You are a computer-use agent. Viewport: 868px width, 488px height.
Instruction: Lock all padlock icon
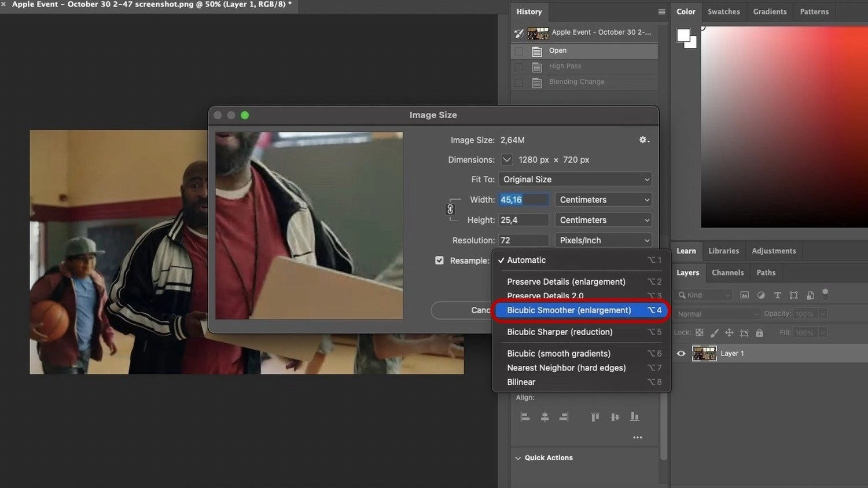759,333
